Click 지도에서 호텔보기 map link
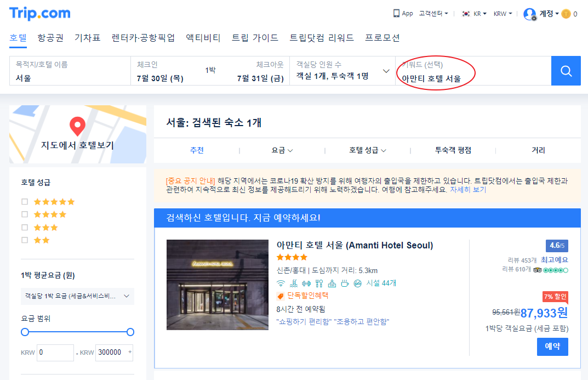This screenshot has height=380, width=588. point(77,145)
